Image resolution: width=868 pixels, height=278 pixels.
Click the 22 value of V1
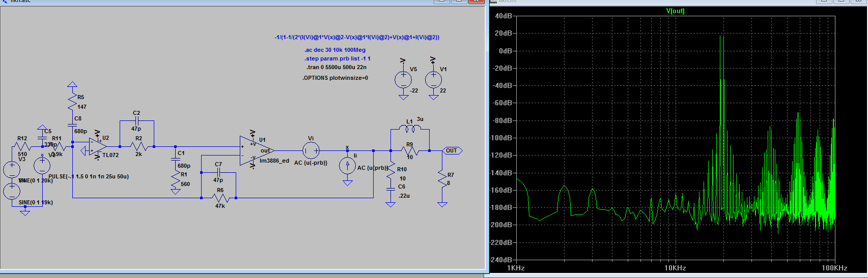pyautogui.click(x=443, y=90)
